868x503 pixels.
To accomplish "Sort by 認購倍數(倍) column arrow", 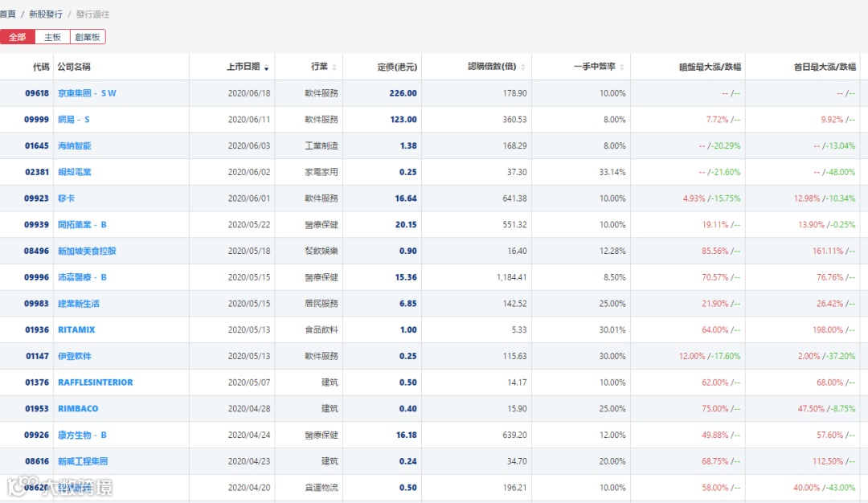I will (523, 67).
